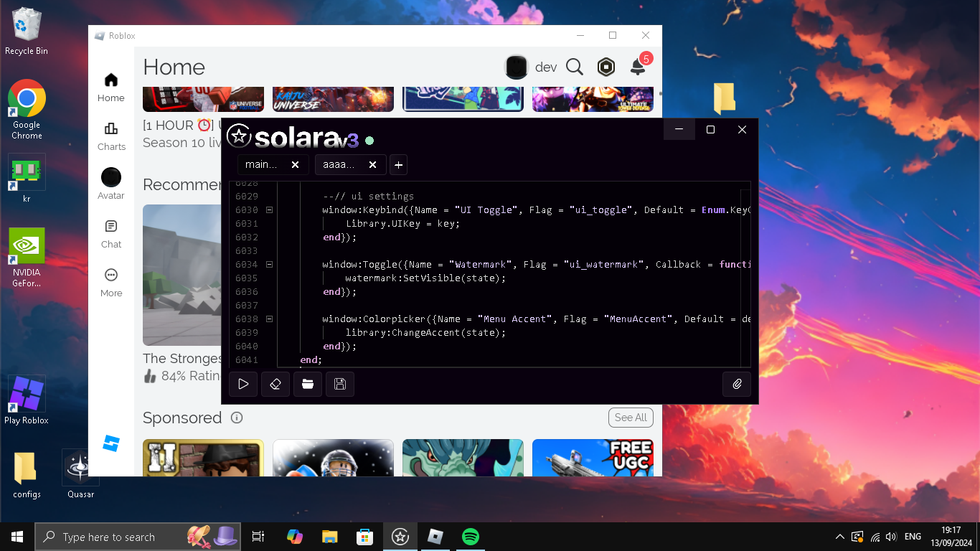Select the Quasar desktop icon
Viewport: 980px width, 551px height.
[80, 474]
